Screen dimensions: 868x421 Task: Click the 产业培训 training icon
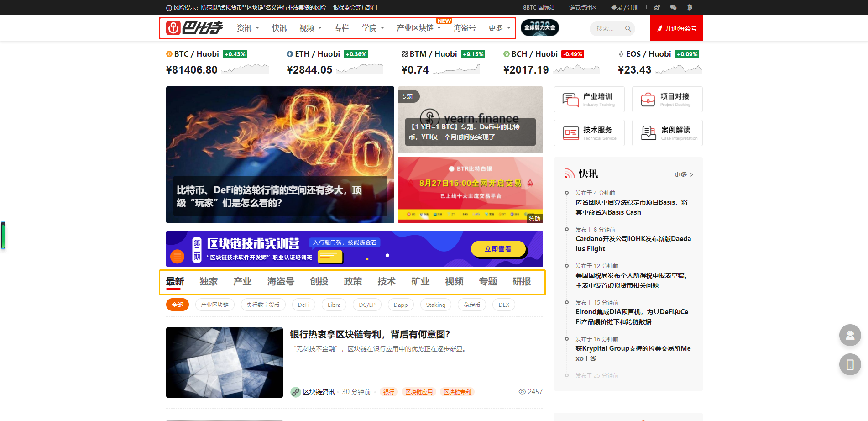(570, 99)
